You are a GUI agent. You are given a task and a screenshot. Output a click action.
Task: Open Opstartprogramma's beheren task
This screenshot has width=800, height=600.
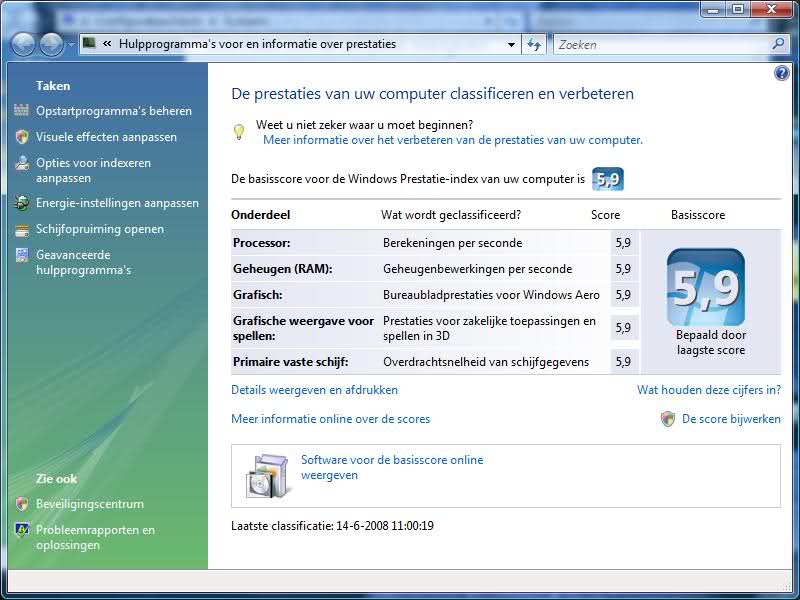point(113,111)
